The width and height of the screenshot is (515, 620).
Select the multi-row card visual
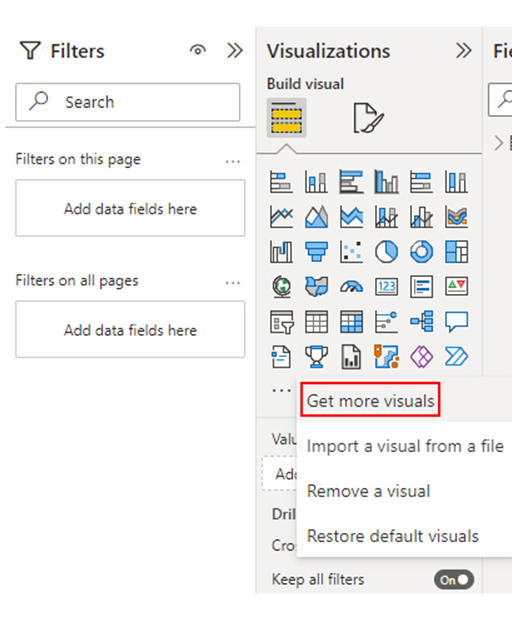421,286
